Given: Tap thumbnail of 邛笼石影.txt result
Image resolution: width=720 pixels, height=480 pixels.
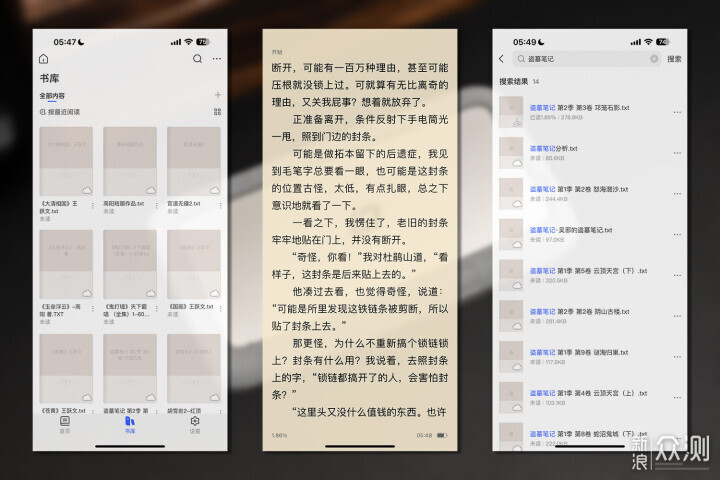Looking at the screenshot, I should tap(511, 112).
